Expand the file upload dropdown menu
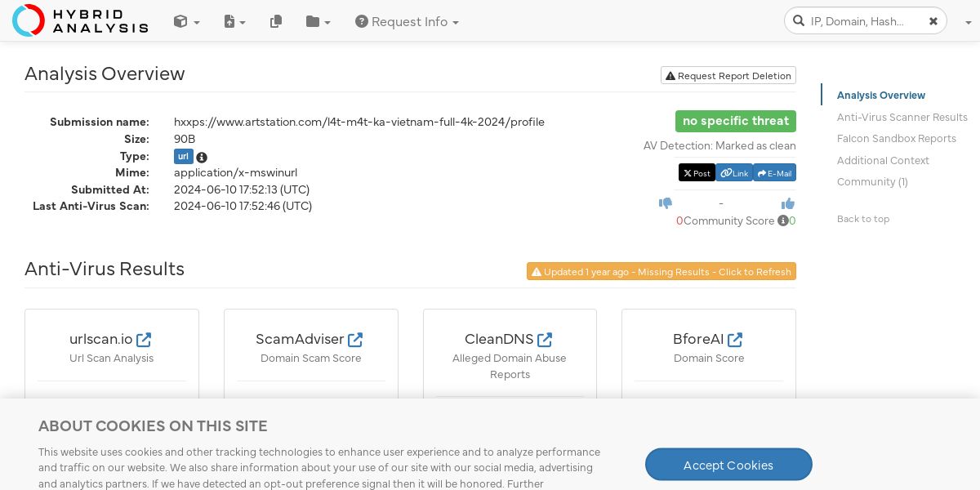Image resolution: width=980 pixels, height=490 pixels. [x=235, y=22]
